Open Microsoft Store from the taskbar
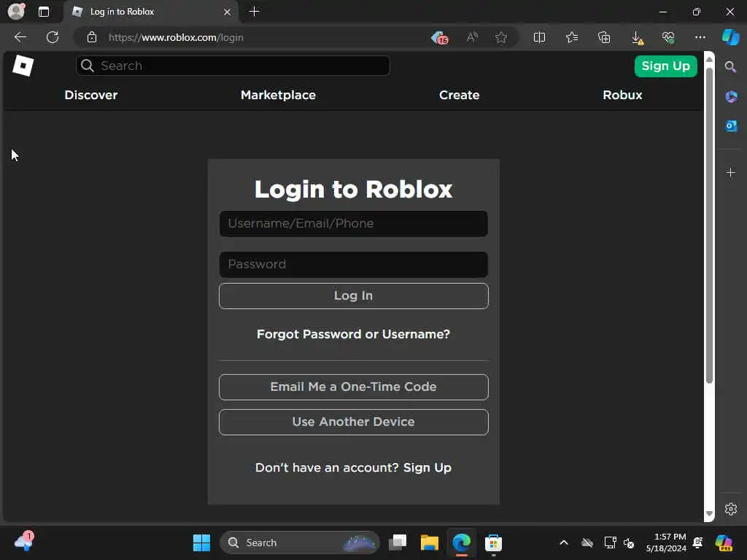 point(493,542)
